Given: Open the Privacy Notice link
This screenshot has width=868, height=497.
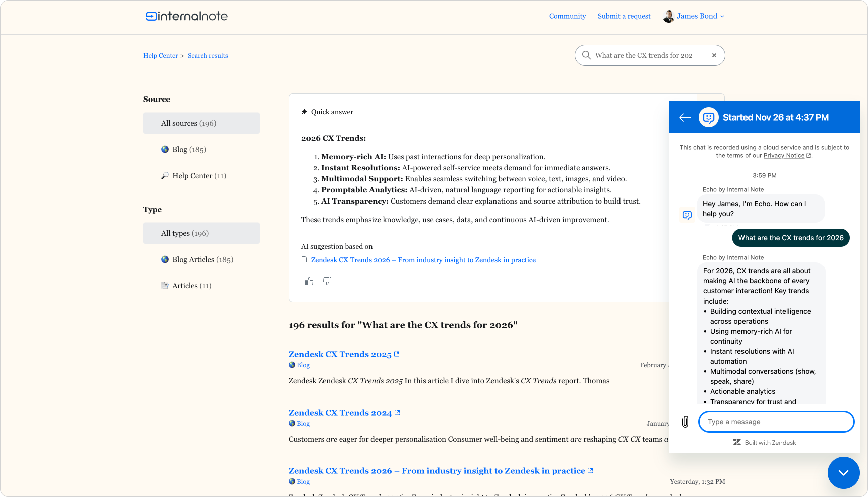Looking at the screenshot, I should pyautogui.click(x=784, y=156).
